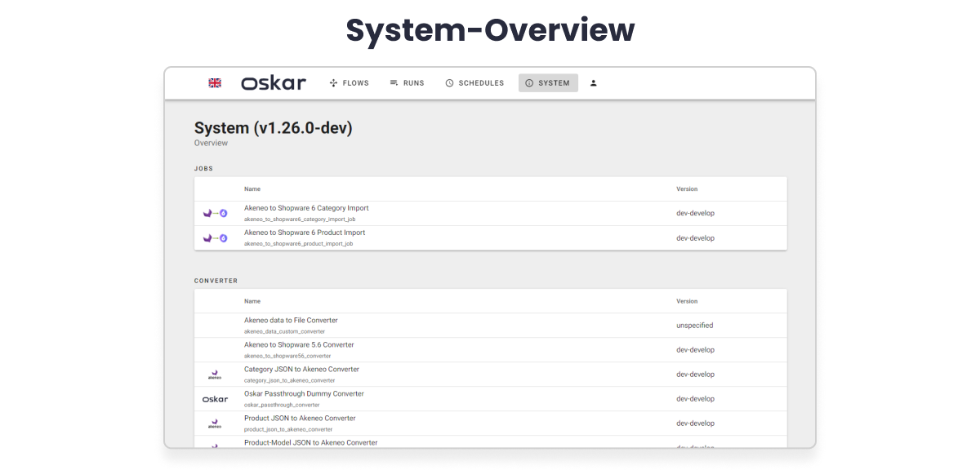Open the Flows tab

click(x=349, y=83)
